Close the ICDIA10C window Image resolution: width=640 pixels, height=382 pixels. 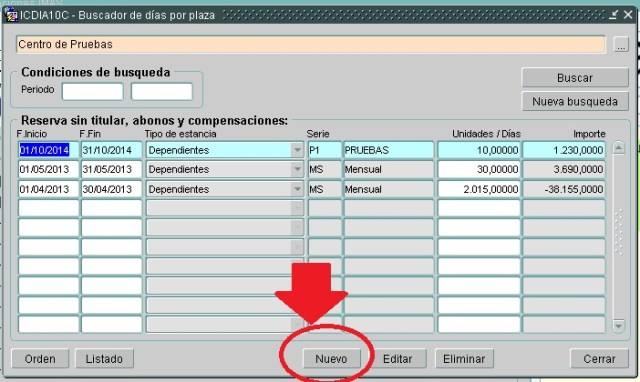627,15
